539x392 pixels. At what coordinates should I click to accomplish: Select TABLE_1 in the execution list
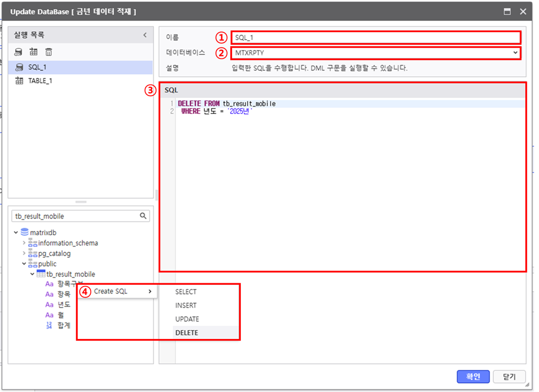point(40,81)
